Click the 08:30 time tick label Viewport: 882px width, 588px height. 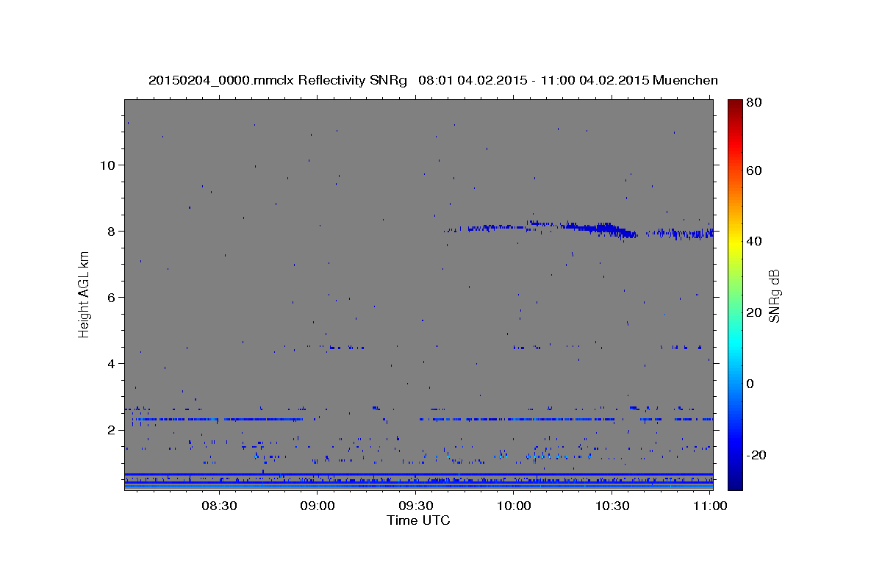coord(220,506)
